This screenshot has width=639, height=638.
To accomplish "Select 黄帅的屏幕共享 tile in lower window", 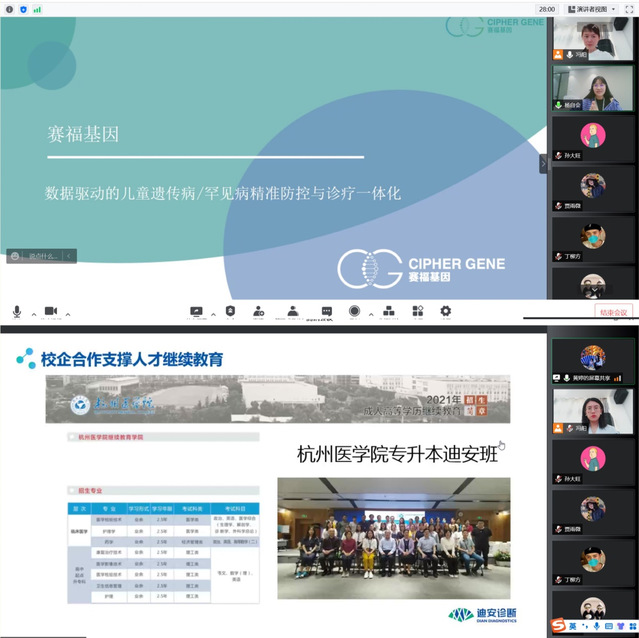I will point(593,362).
